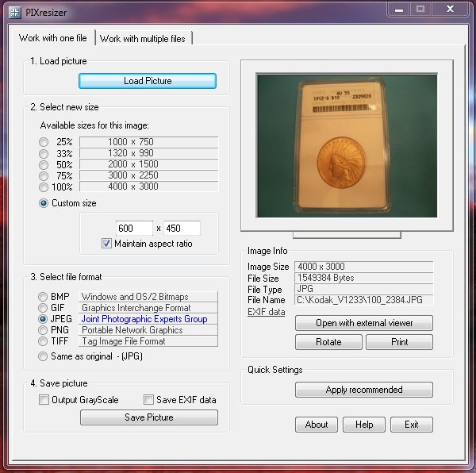Select the 25% size radio option
The width and height of the screenshot is (476, 473).
[44, 143]
